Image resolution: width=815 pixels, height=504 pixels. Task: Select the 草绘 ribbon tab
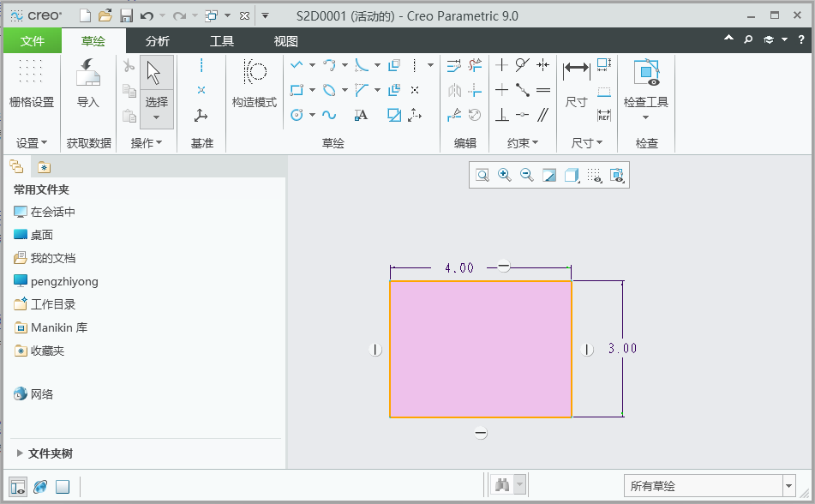pyautogui.click(x=93, y=41)
